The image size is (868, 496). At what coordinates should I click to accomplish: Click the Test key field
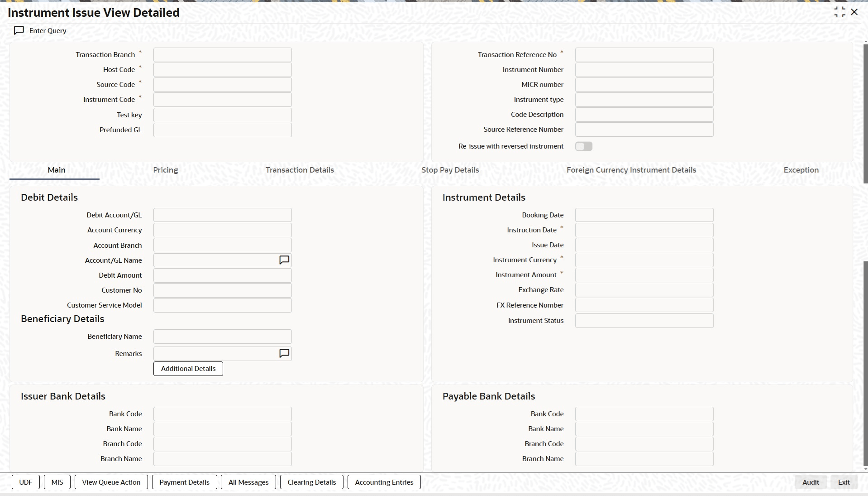223,115
